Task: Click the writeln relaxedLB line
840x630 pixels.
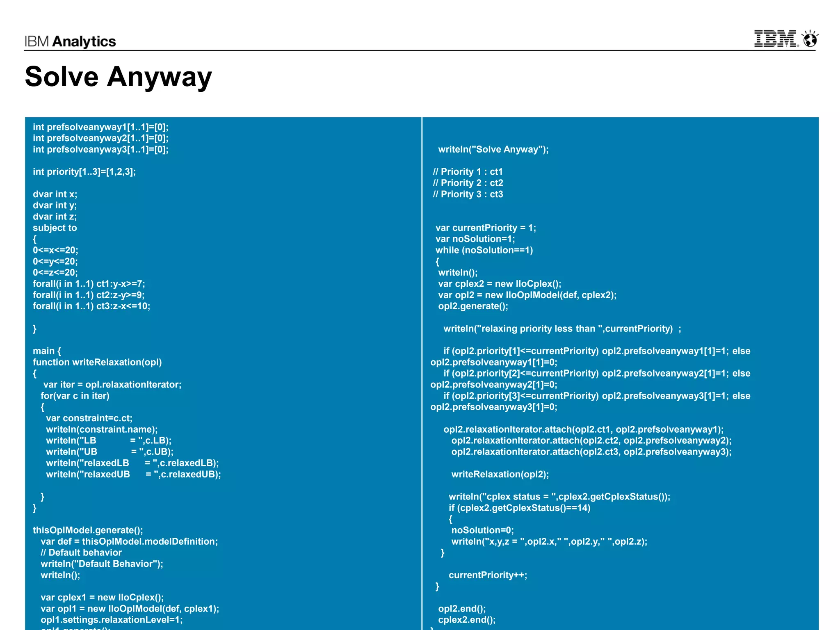Action: coord(132,463)
